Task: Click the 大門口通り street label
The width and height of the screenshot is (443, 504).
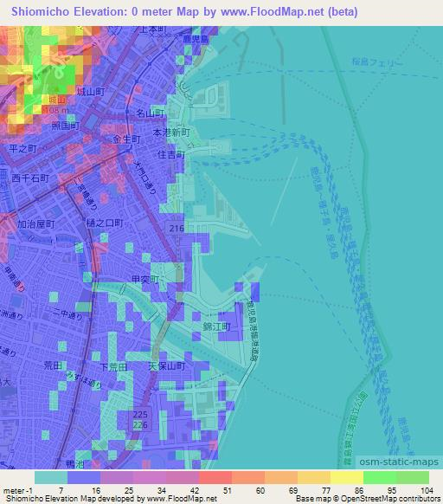Action: point(144,177)
